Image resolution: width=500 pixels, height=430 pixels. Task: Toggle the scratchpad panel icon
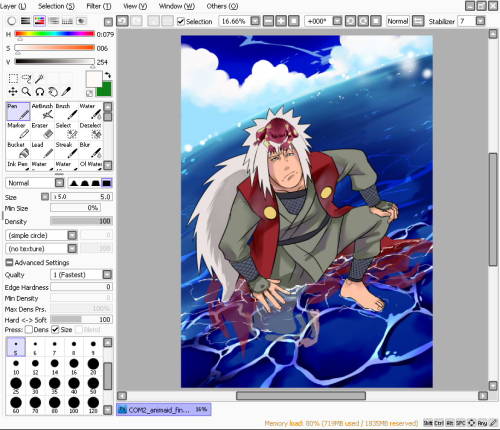click(x=81, y=21)
